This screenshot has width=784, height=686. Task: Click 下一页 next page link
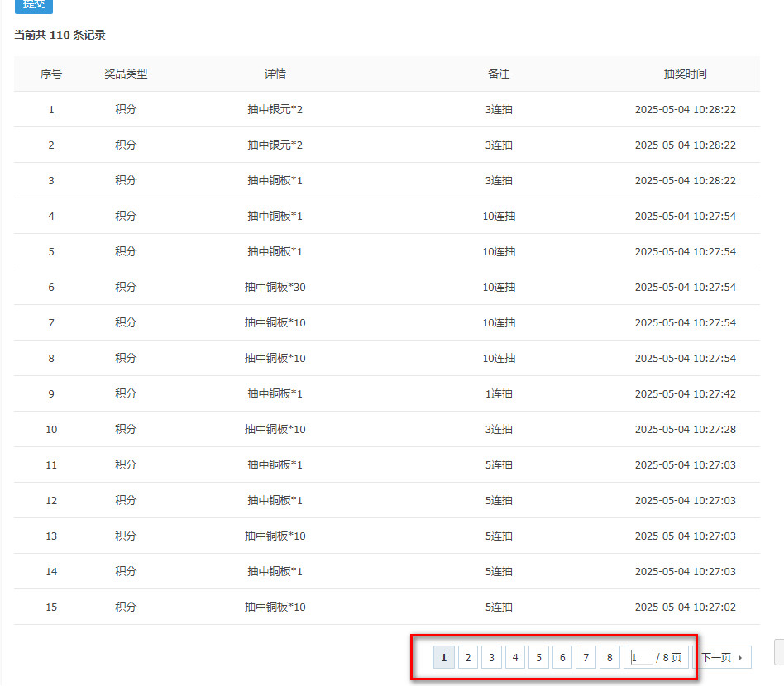pos(716,658)
